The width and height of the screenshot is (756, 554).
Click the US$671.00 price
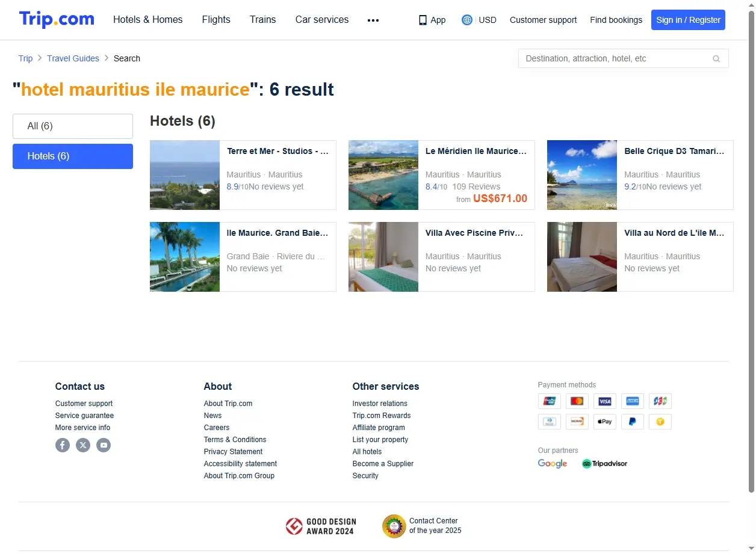[x=500, y=199]
